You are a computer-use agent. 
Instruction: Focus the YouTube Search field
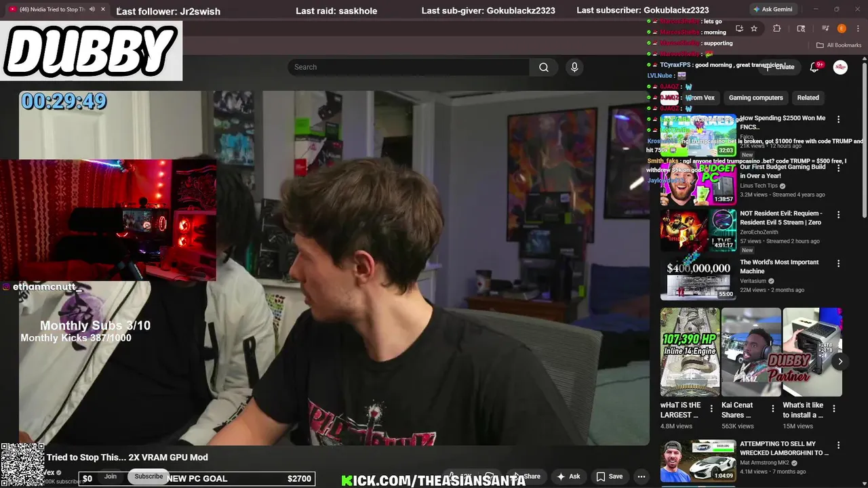(408, 67)
